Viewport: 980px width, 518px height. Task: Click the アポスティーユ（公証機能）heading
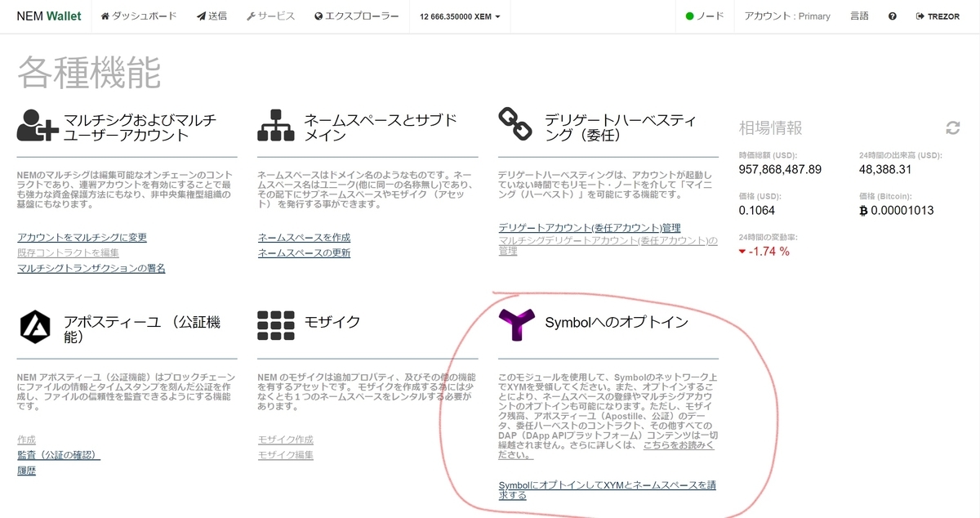point(142,328)
